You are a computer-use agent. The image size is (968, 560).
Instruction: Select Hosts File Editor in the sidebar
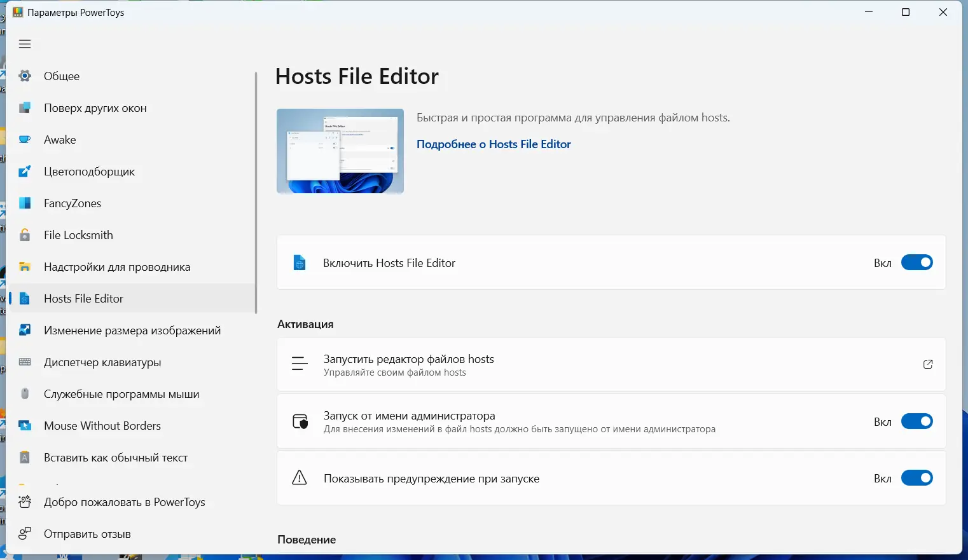point(131,299)
